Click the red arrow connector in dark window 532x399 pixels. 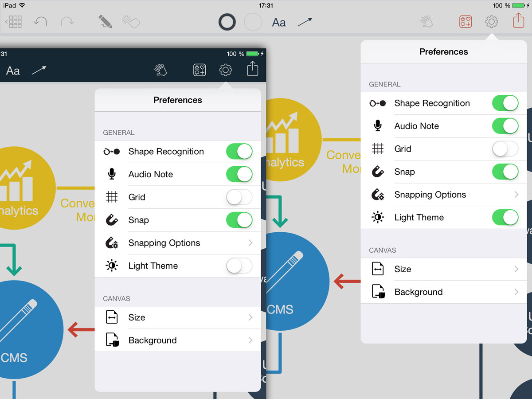pos(81,329)
